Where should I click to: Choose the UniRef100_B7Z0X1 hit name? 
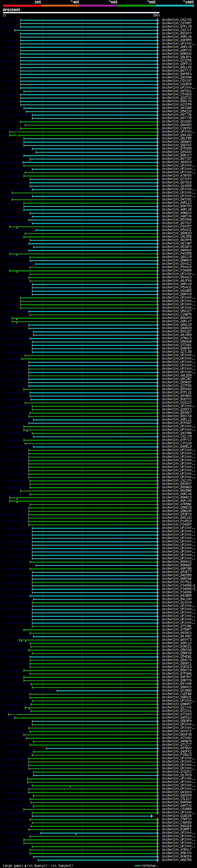[177, 711]
